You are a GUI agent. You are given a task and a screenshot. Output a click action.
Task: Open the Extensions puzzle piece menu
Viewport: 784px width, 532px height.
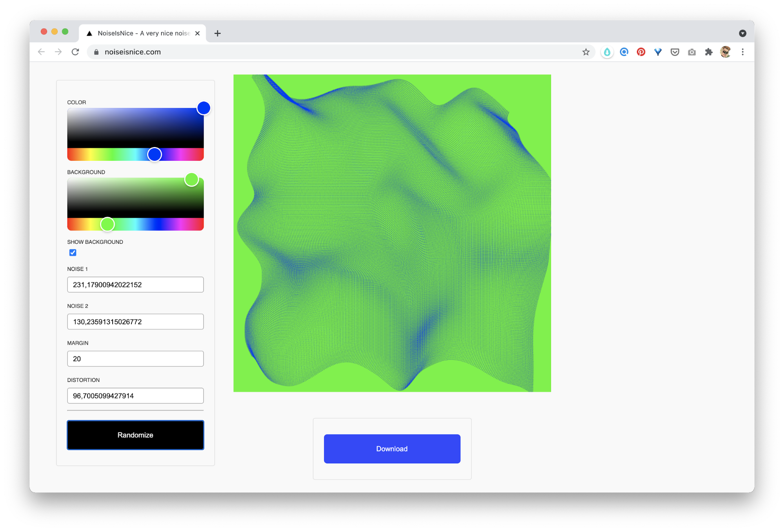tap(708, 52)
